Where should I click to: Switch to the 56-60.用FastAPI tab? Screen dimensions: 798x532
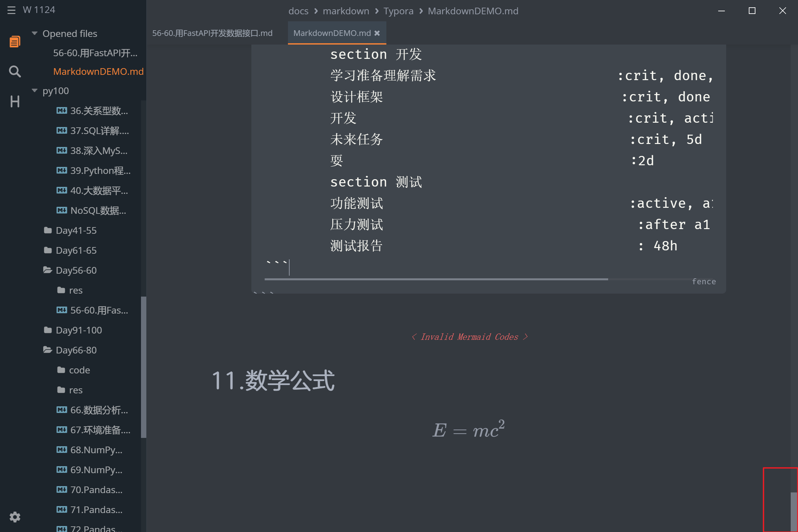tap(212, 33)
